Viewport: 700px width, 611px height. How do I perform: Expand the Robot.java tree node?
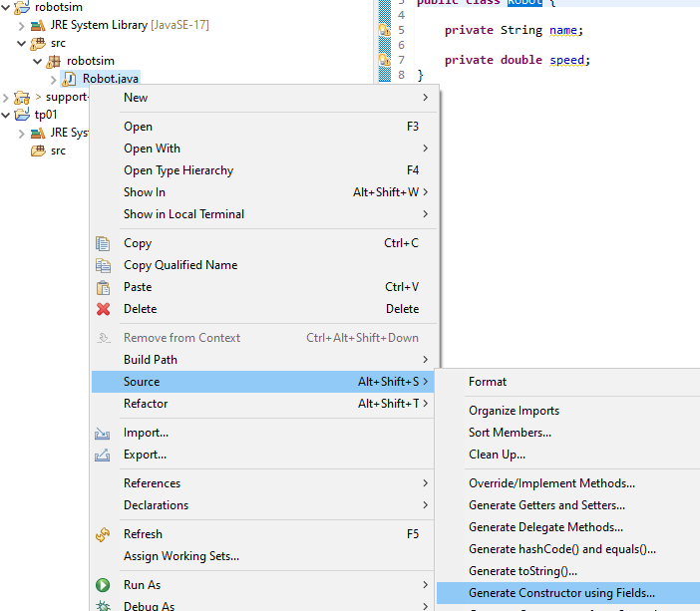coord(54,79)
